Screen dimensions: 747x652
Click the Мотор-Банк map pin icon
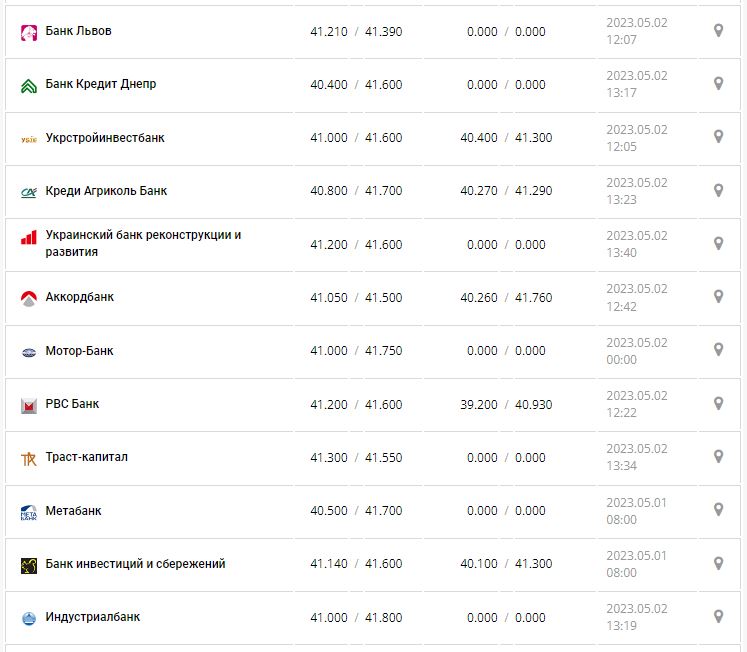pyautogui.click(x=718, y=350)
